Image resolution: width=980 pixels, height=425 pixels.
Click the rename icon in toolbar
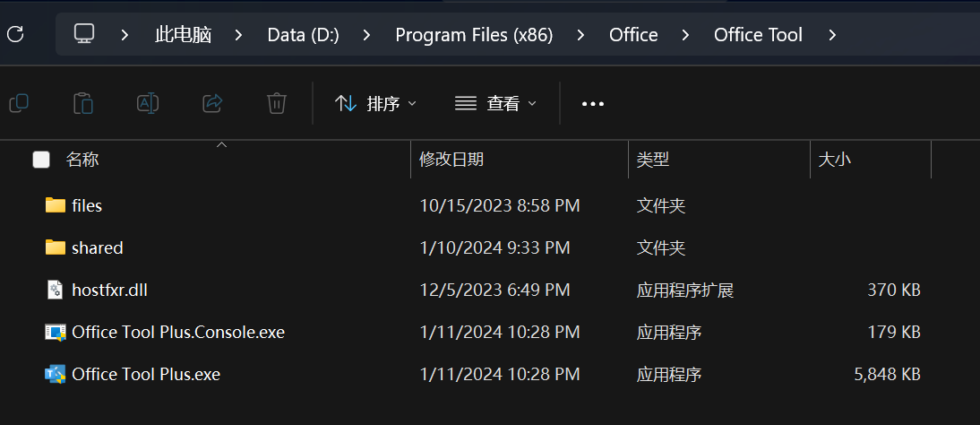(148, 103)
